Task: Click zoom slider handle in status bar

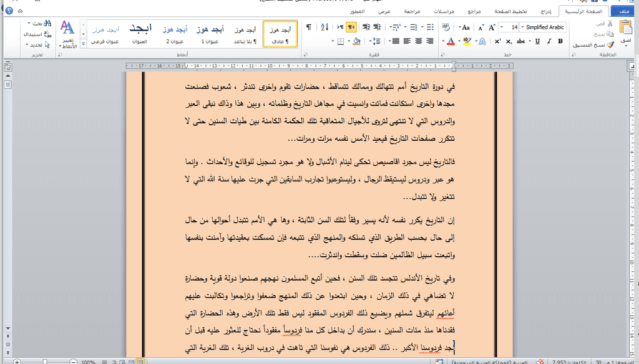Action: (x=45, y=362)
